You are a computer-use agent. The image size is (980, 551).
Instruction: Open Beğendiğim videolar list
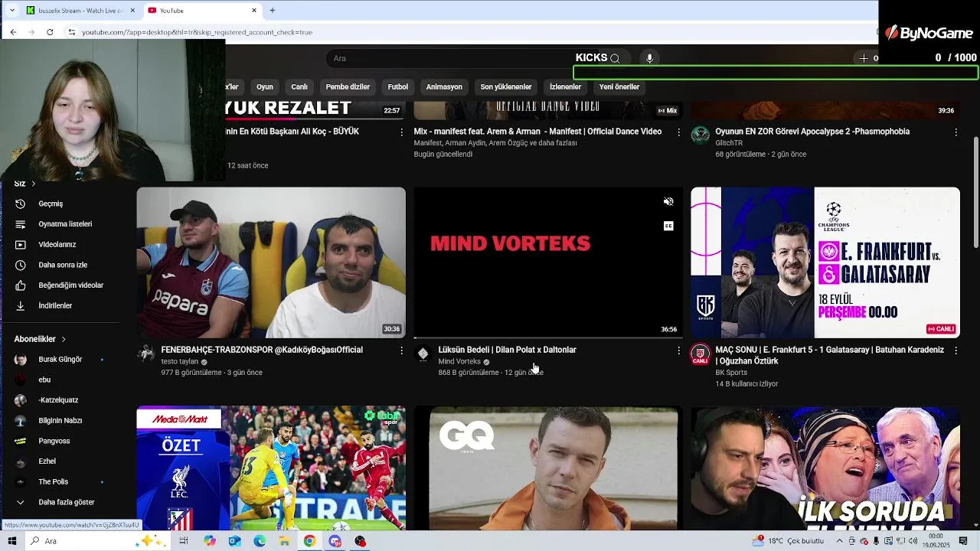70,285
